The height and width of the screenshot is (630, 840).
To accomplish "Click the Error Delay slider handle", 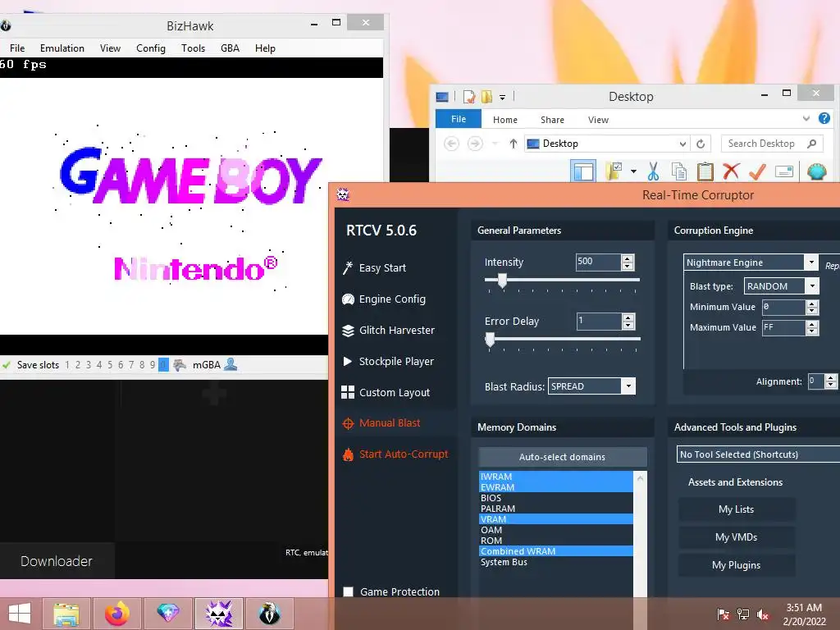I will (x=490, y=340).
